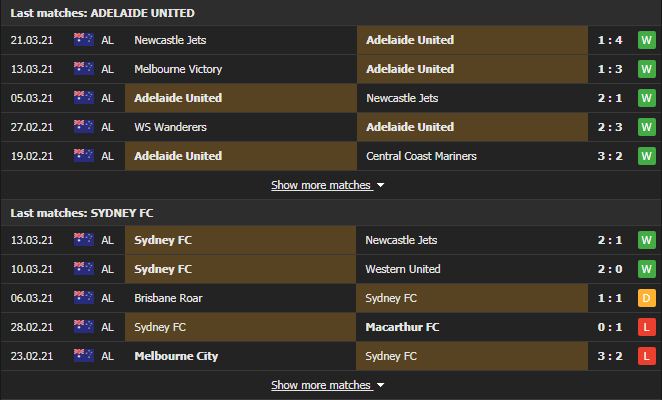Screen dimensions: 662x400
Task: Open the 3 : 2 score of Melbourne City match
Action: 610,356
